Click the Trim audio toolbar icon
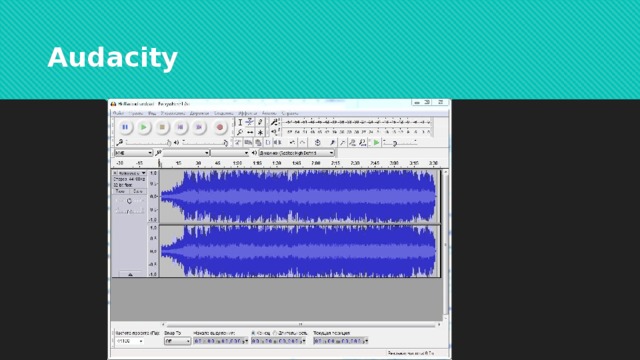This screenshot has height=360, width=640. pyautogui.click(x=268, y=142)
